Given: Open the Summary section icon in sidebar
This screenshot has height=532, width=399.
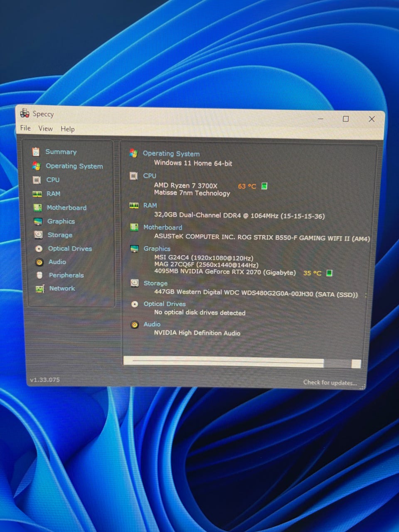Looking at the screenshot, I should coord(36,151).
